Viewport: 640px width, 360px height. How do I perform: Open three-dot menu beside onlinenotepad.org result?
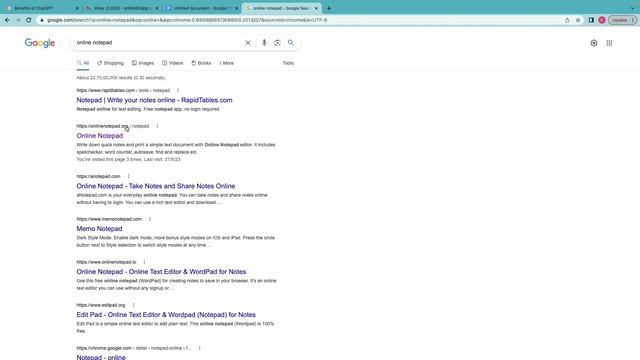click(157, 126)
